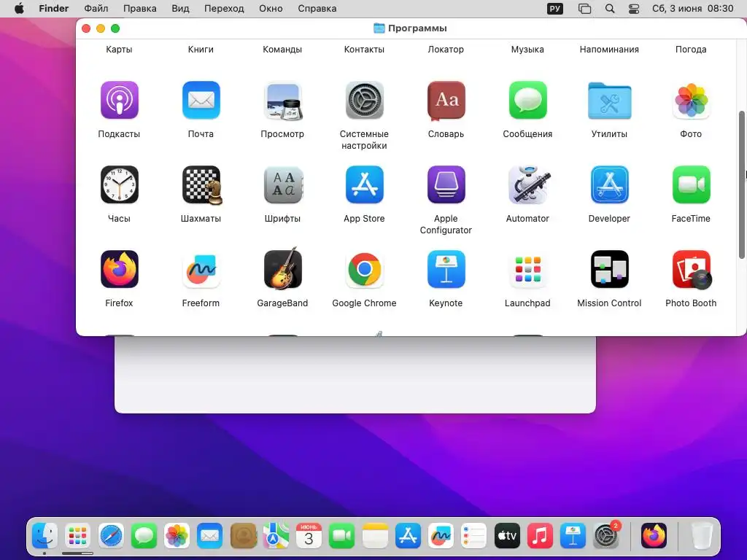The image size is (747, 560).
Task: Open Firefox in Programs window
Action: coord(119,270)
